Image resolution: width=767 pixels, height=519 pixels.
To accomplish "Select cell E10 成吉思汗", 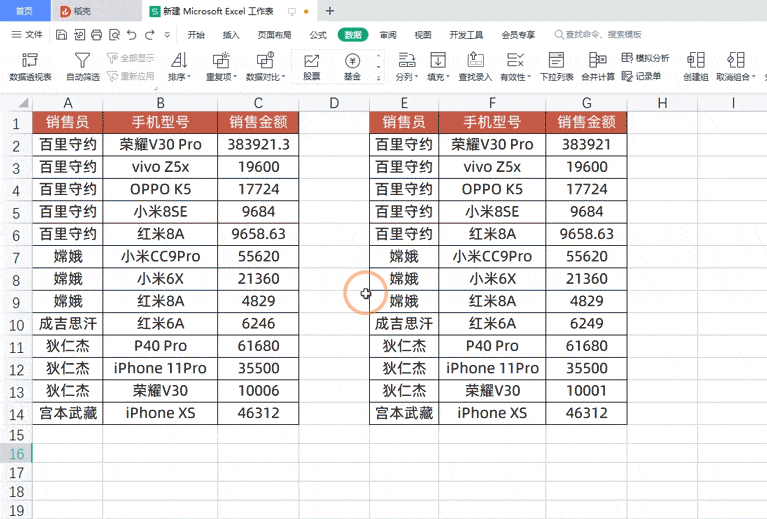I will [404, 323].
